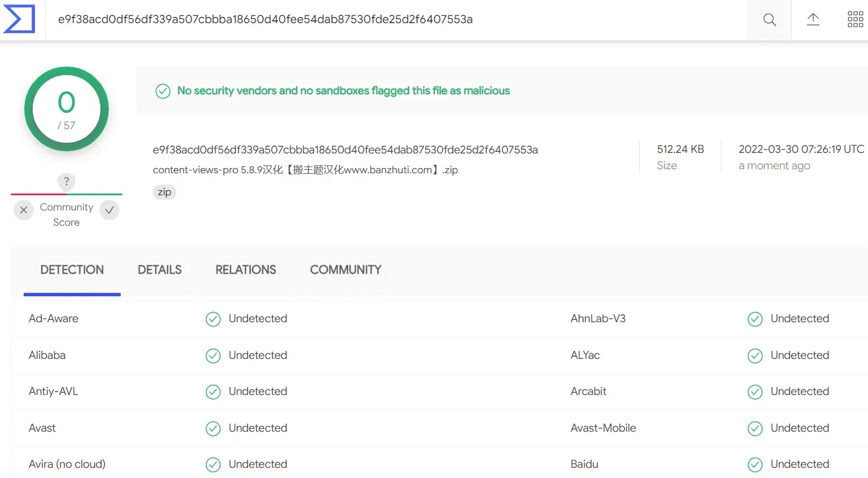Select the COMMUNITY tab
This screenshot has width=868, height=478.
click(345, 270)
